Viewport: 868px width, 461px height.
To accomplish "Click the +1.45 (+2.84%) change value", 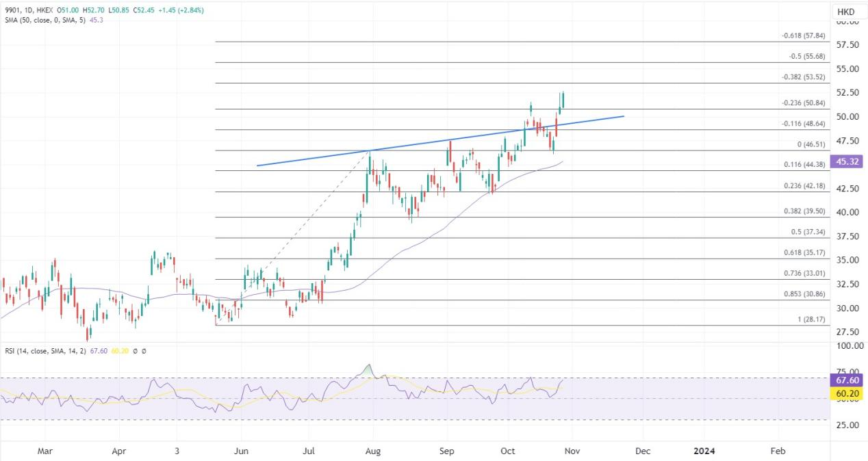I will pyautogui.click(x=180, y=11).
